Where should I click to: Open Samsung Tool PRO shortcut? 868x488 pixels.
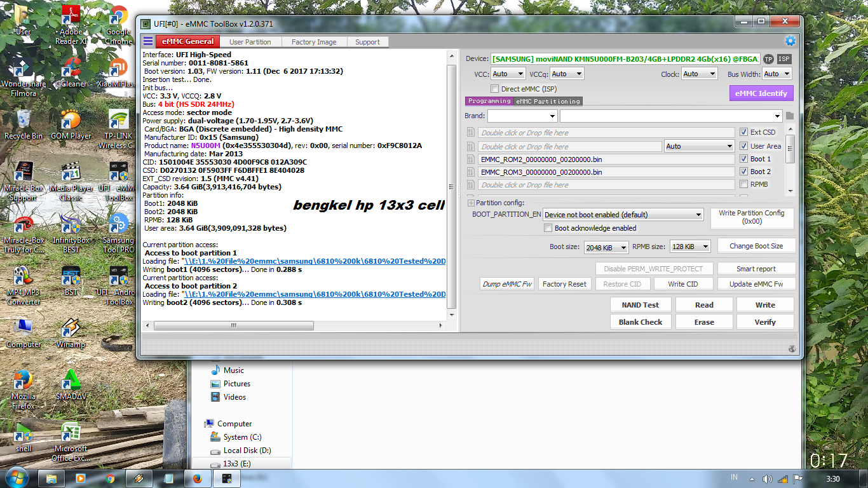coord(118,234)
